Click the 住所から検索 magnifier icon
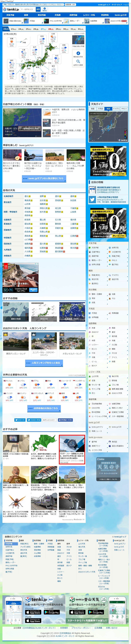Image resolution: width=131 pixels, height=644 pixels. [x=78, y=61]
